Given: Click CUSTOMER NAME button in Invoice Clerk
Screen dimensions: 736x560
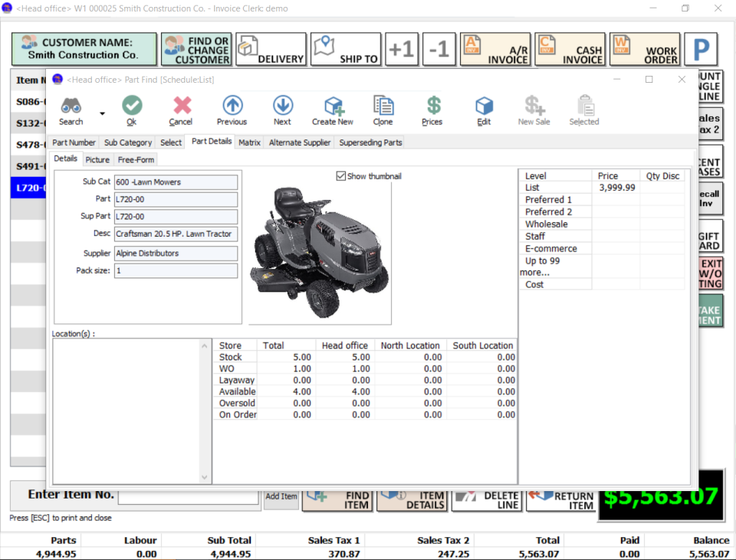Looking at the screenshot, I should [84, 49].
